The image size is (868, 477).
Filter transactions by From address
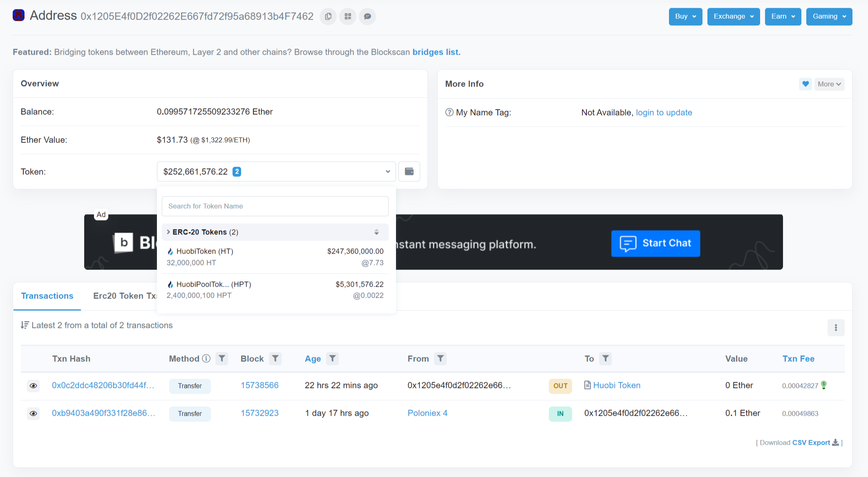(x=440, y=359)
